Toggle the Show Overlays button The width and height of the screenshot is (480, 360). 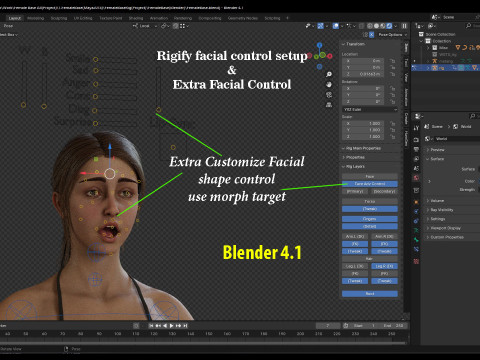pos(336,26)
